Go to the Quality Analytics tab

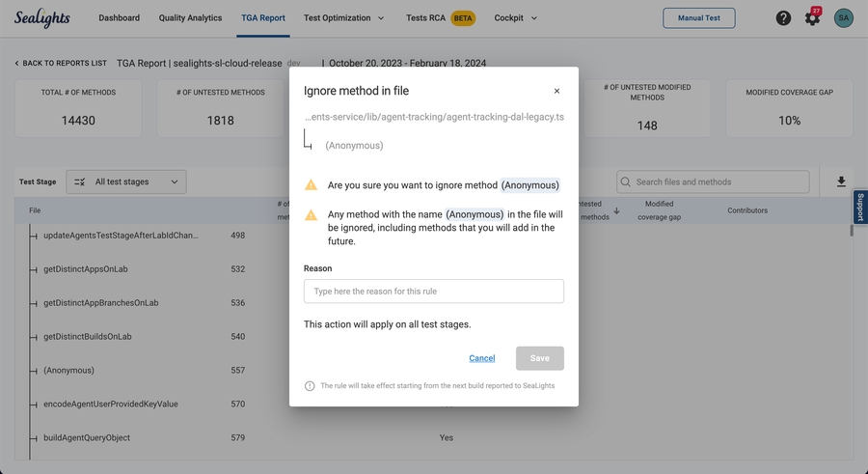point(190,17)
